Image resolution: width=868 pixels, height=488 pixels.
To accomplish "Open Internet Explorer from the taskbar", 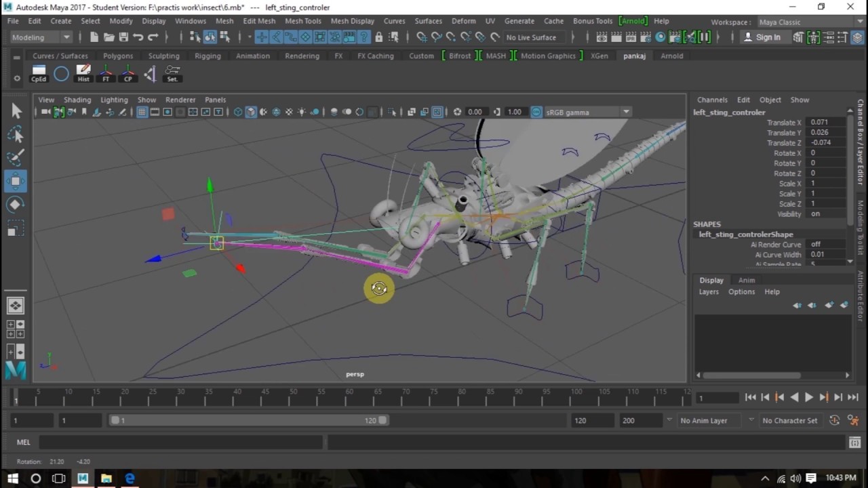I will point(129,479).
